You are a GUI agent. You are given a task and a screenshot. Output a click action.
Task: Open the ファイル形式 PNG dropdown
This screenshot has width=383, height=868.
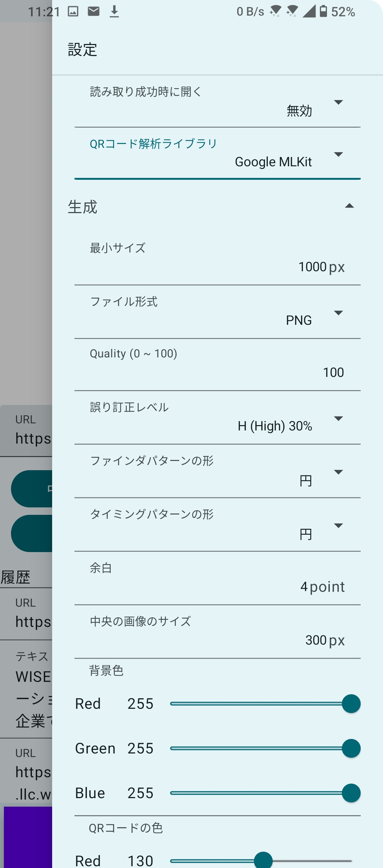pos(299,320)
